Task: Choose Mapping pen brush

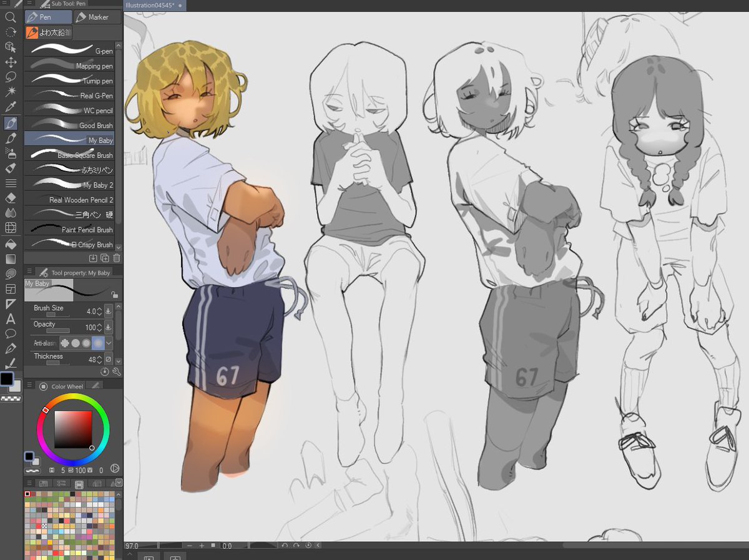Action: point(69,65)
